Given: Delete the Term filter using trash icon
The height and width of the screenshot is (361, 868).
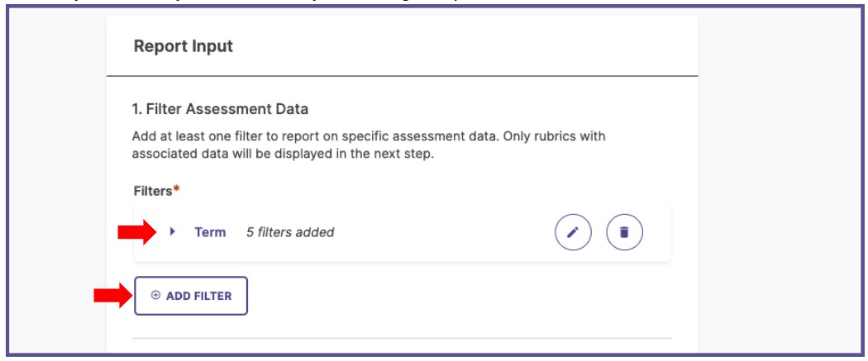Looking at the screenshot, I should point(624,232).
